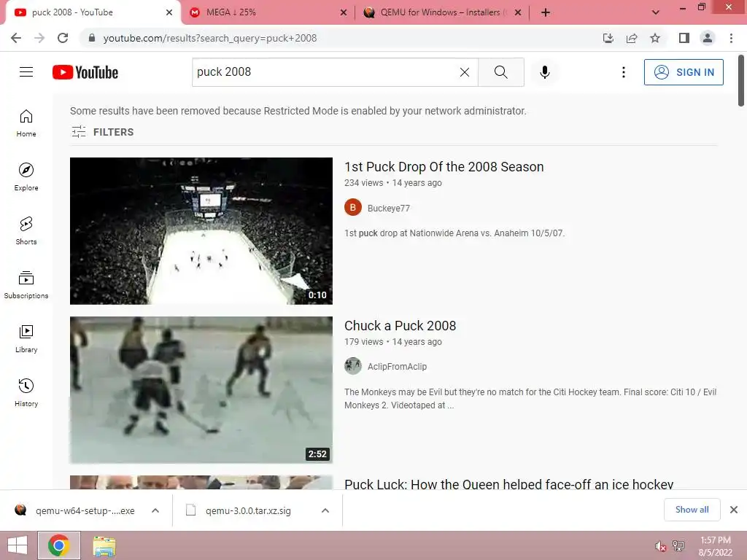This screenshot has width=747, height=560.
Task: Open Chuck a Puck 2008 title
Action: (x=400, y=326)
